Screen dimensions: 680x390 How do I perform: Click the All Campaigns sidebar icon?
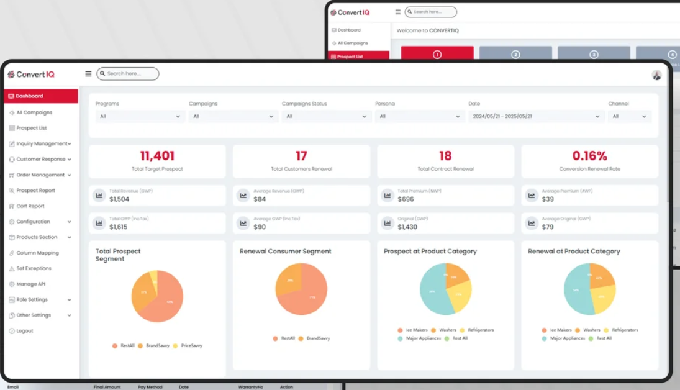tap(12, 112)
